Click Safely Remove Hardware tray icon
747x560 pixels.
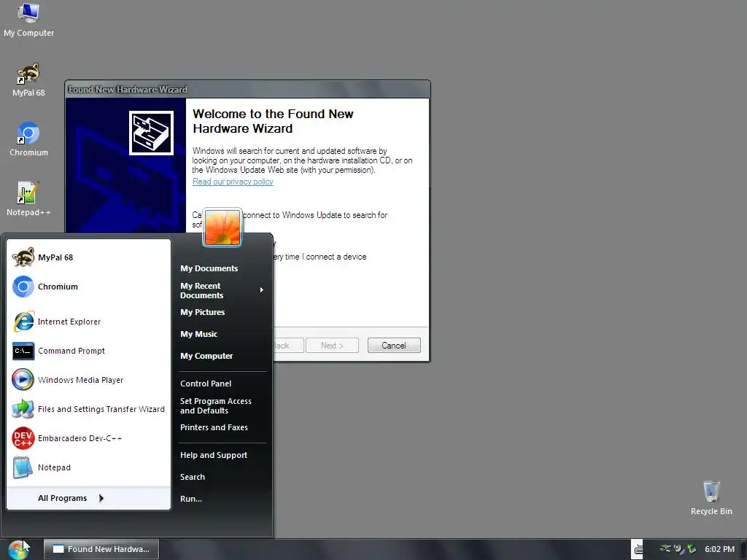pyautogui.click(x=665, y=549)
